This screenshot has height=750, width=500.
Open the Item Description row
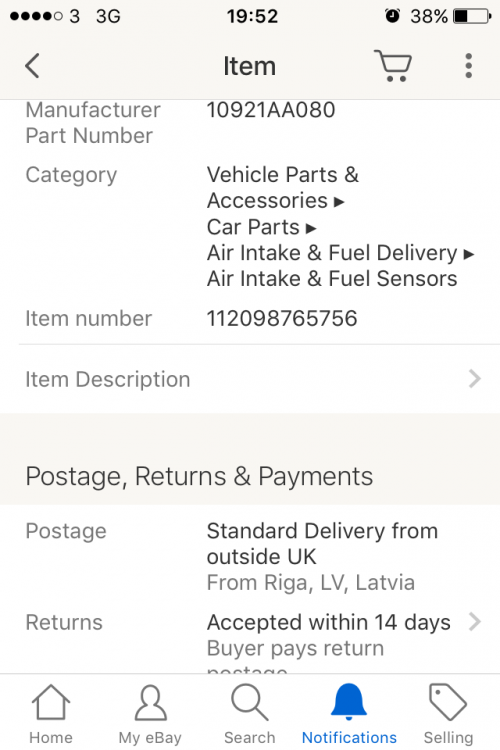[250, 379]
